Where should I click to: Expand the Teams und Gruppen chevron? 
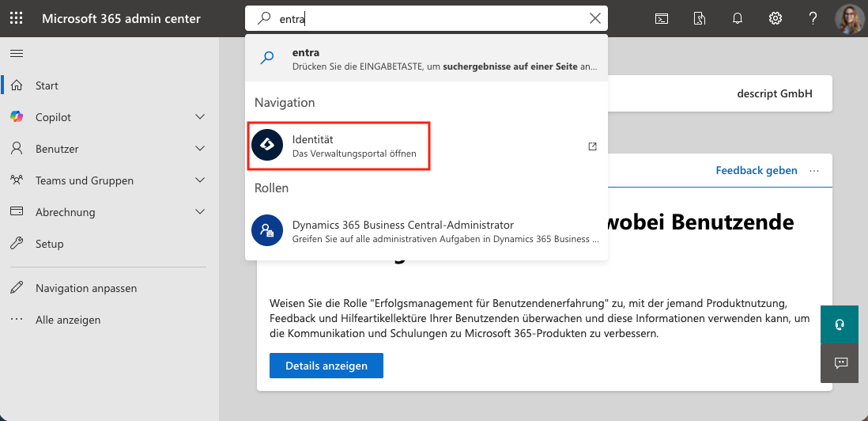pyautogui.click(x=200, y=180)
